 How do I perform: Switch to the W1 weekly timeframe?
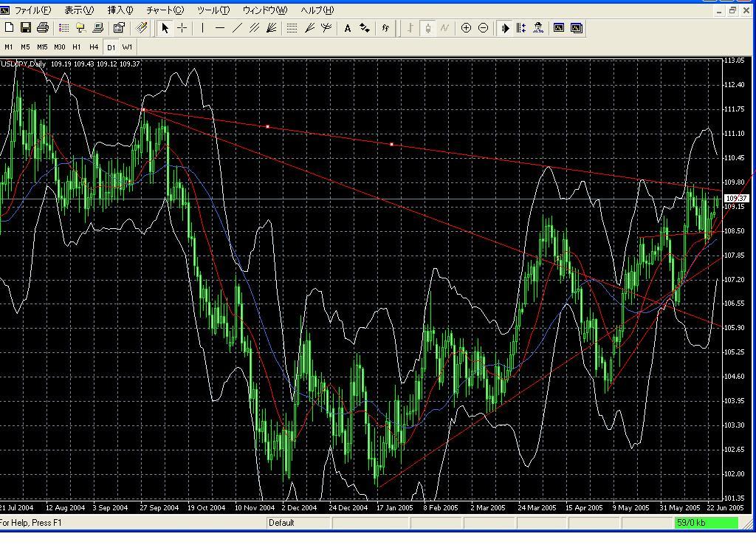[x=128, y=47]
